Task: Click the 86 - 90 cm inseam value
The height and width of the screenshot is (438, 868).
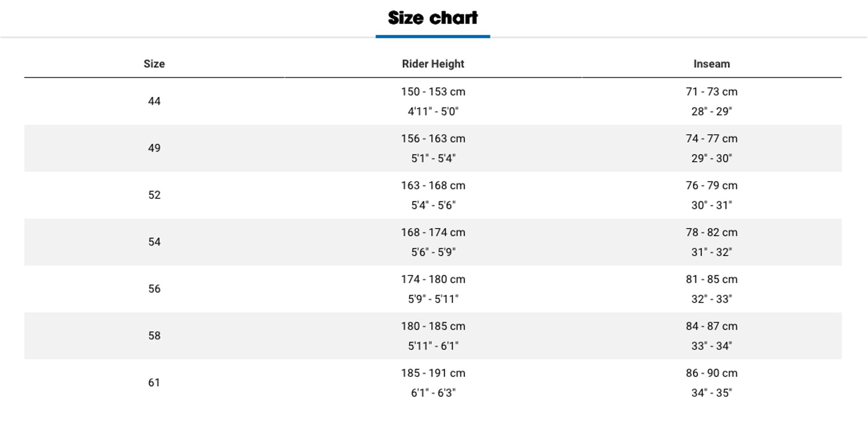Action: (712, 373)
